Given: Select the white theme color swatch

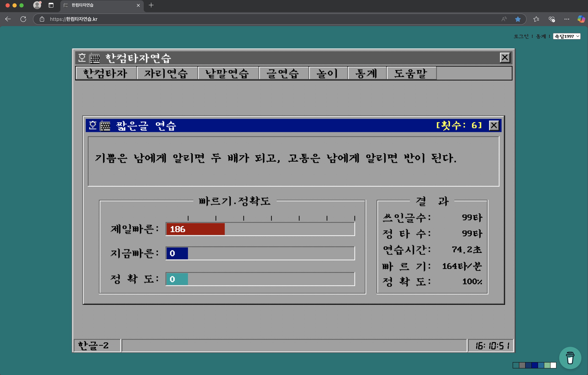Looking at the screenshot, I should coord(553,365).
